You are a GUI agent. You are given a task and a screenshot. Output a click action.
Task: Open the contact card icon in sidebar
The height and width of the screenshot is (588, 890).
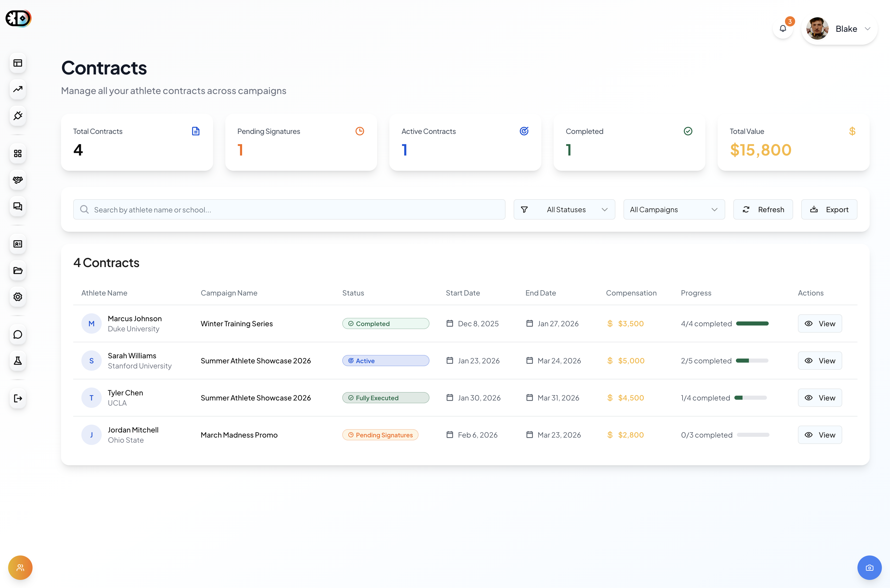[18, 244]
